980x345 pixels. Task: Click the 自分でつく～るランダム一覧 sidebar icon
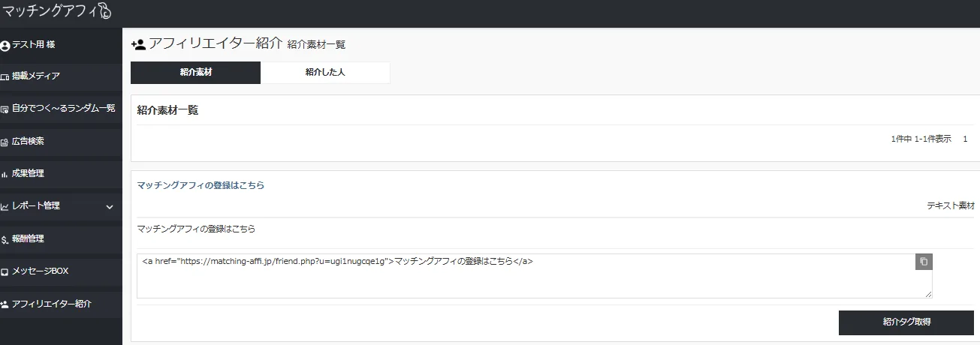click(x=5, y=109)
